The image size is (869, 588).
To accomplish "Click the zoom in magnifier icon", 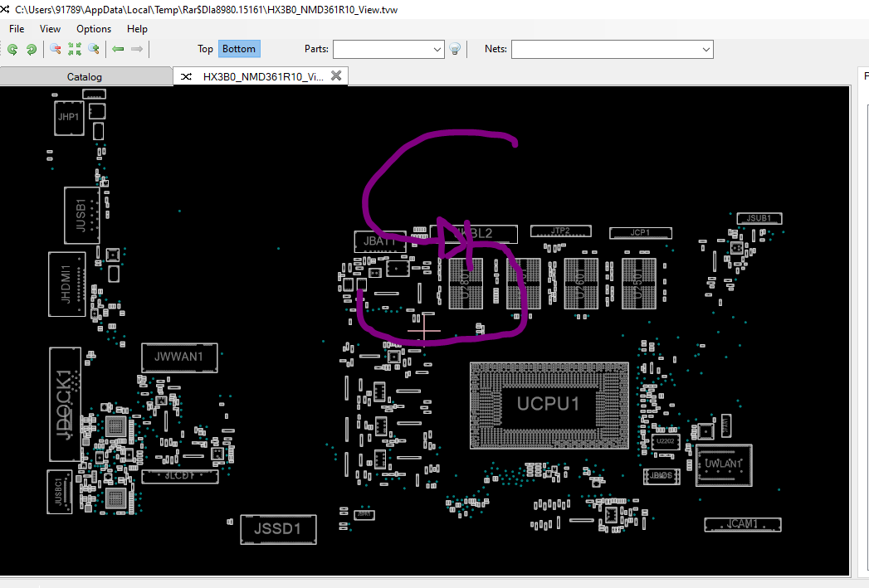I will pyautogui.click(x=94, y=49).
